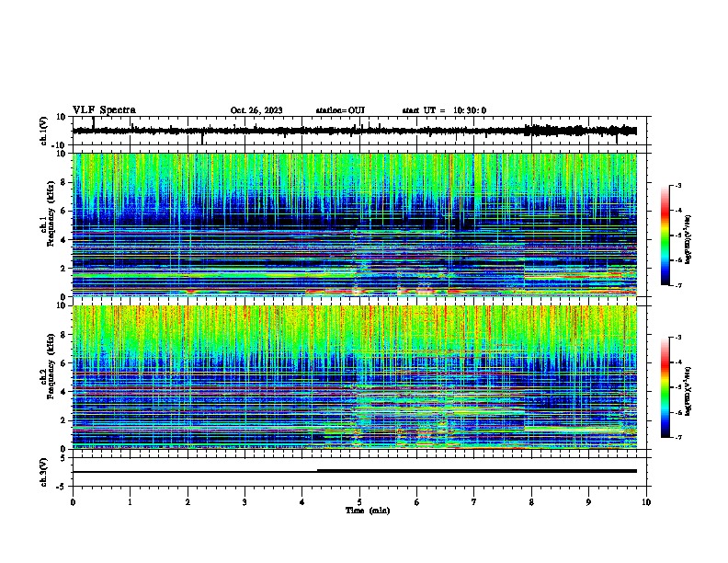Viewport: 728px width, 563px height.
Task: Click time axis tick label "9"
Action: tap(588, 502)
